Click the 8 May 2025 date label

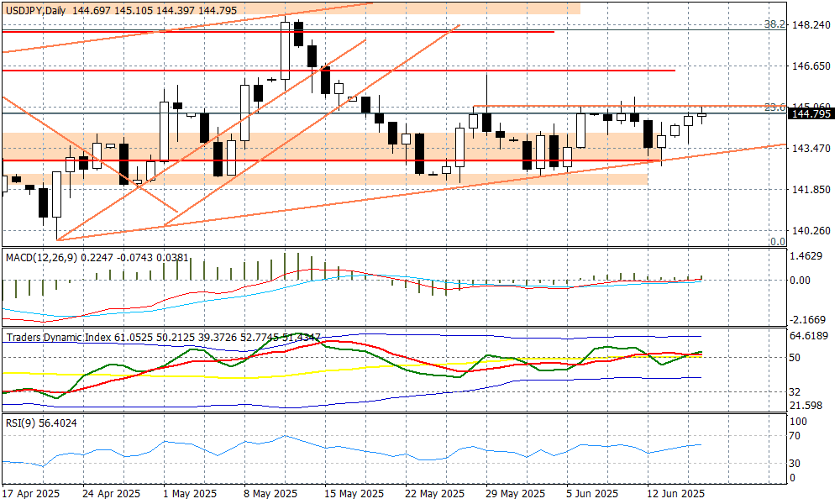pyautogui.click(x=270, y=493)
